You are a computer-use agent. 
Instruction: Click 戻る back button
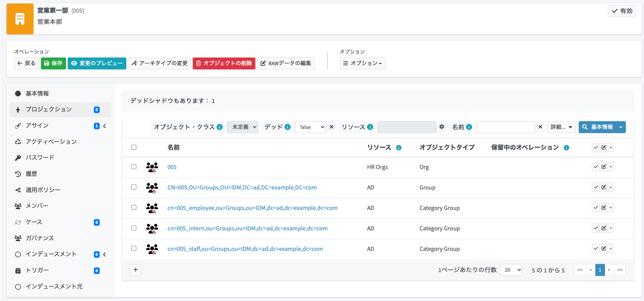pyautogui.click(x=27, y=63)
